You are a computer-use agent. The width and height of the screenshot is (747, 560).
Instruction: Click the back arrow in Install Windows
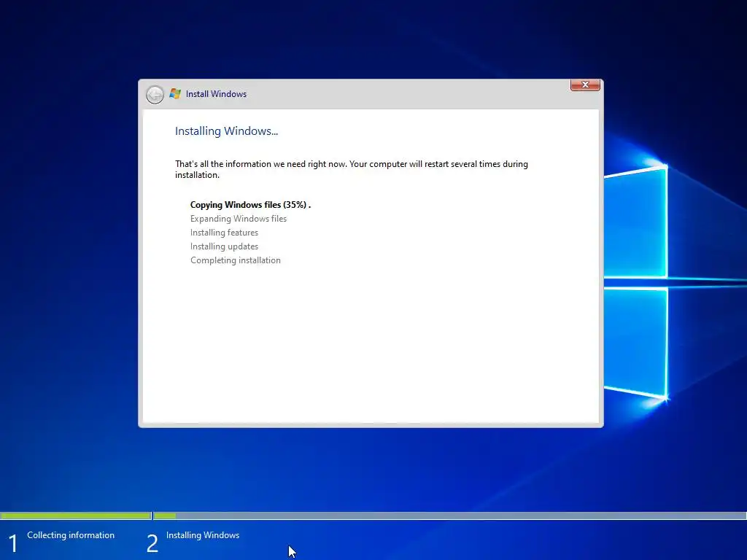[x=155, y=94]
